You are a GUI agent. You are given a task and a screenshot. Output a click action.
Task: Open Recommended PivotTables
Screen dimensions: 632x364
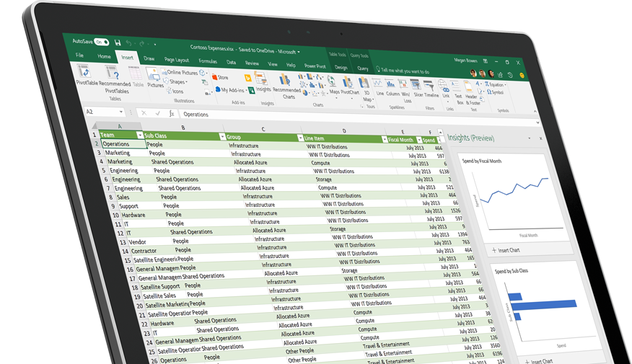point(115,79)
